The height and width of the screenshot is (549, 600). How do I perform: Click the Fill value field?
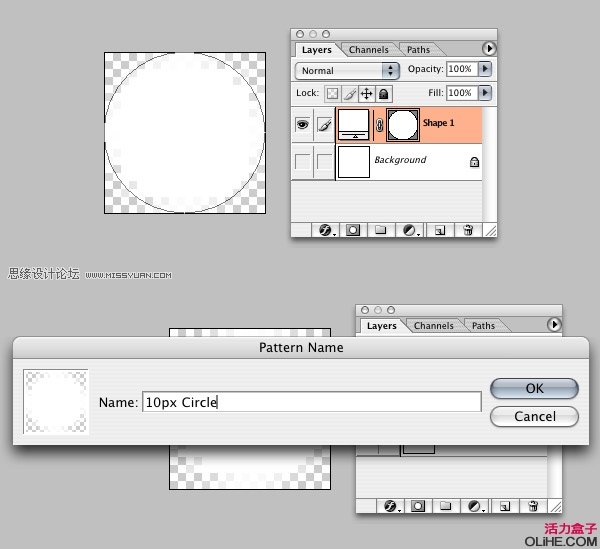click(462, 93)
